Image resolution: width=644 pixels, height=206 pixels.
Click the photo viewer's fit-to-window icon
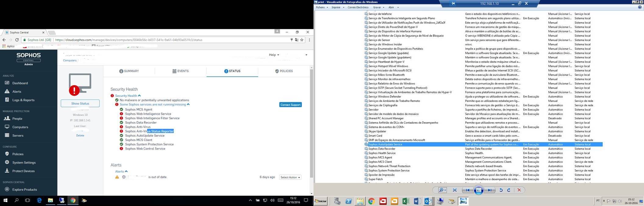point(455,190)
